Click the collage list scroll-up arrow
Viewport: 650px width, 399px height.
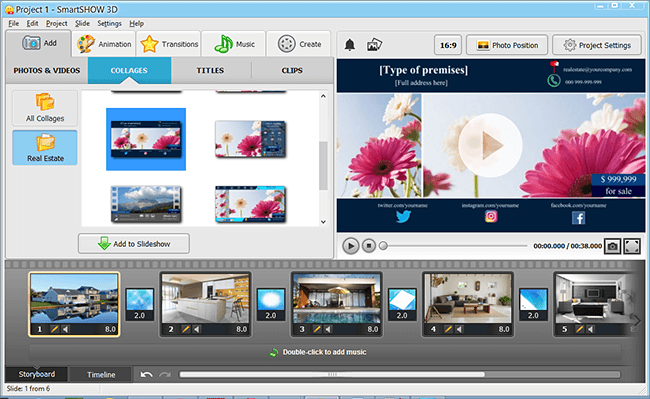[x=323, y=96]
